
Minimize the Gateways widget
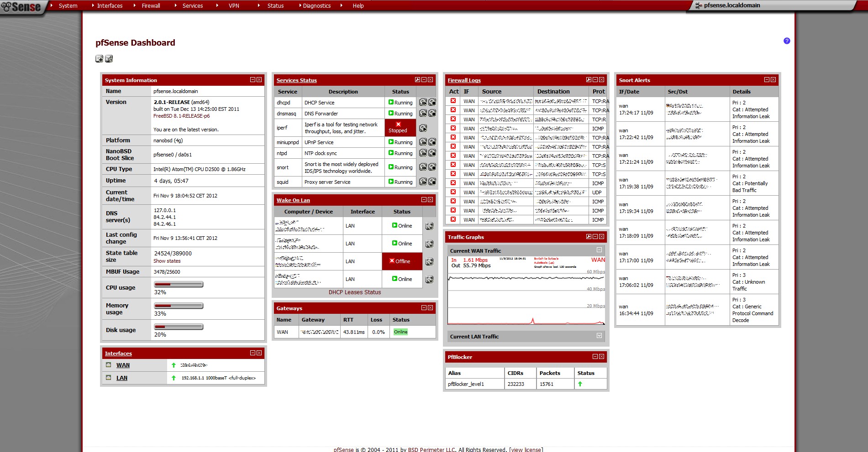(x=424, y=308)
